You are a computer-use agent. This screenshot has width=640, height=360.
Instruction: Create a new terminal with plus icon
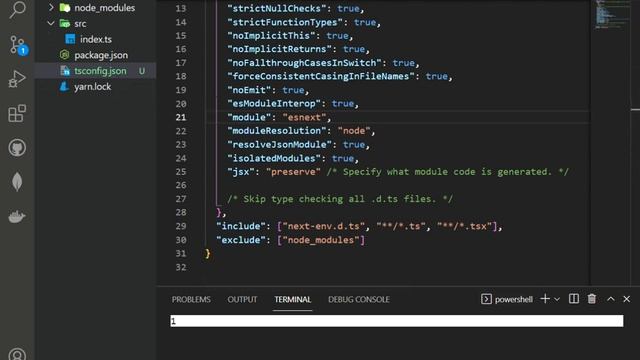point(545,299)
